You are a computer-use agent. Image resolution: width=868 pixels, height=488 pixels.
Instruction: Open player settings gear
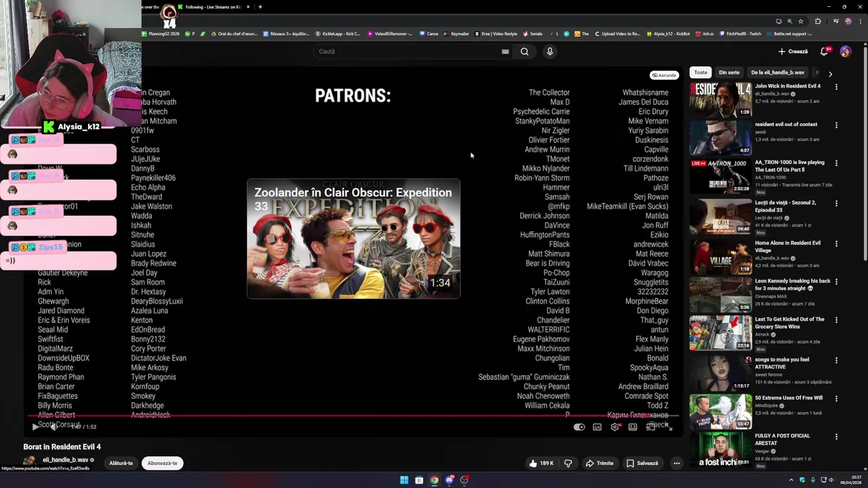click(x=614, y=427)
